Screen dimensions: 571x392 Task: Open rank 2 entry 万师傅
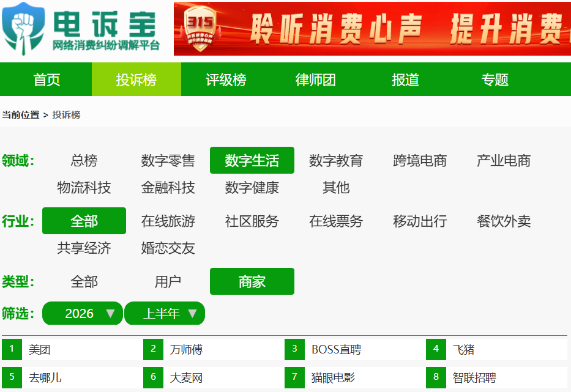[x=187, y=349]
